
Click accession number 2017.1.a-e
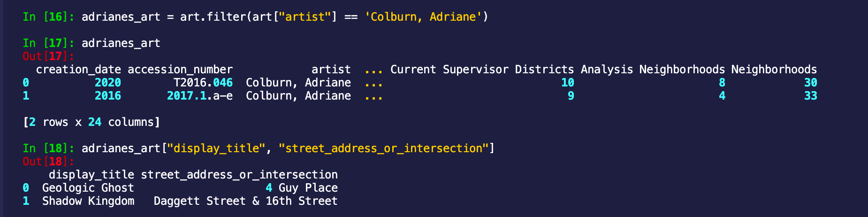(x=200, y=96)
